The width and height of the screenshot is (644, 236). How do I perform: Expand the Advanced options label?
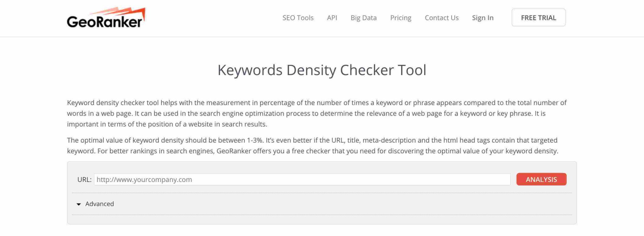(x=99, y=204)
